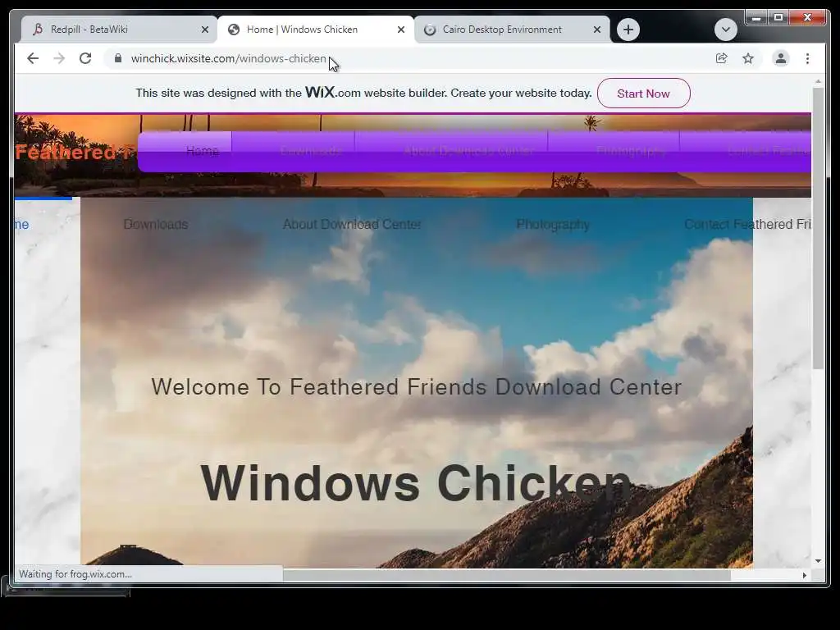Open Photography in the purple menu bar
840x630 pixels.
[x=631, y=151]
